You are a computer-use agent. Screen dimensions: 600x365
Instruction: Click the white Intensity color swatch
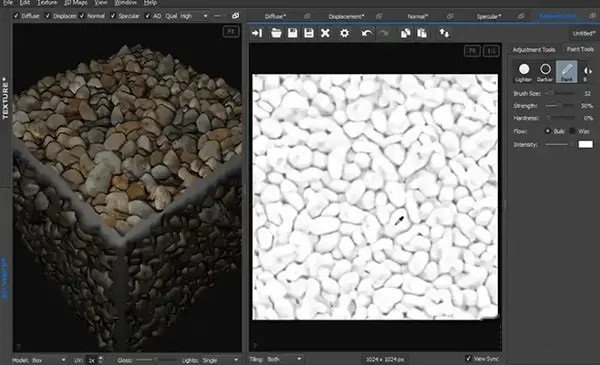[x=585, y=144]
